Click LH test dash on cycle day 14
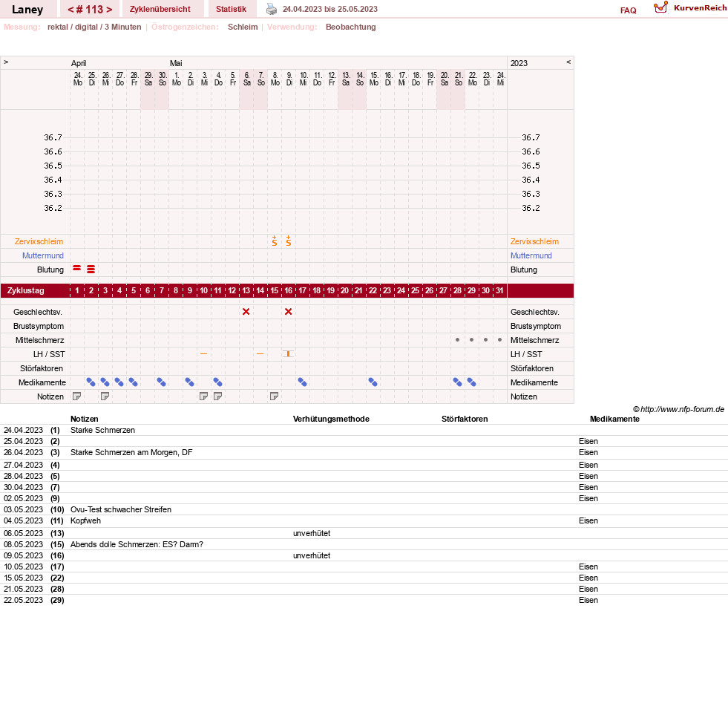This screenshot has height=715, width=728. click(x=260, y=354)
